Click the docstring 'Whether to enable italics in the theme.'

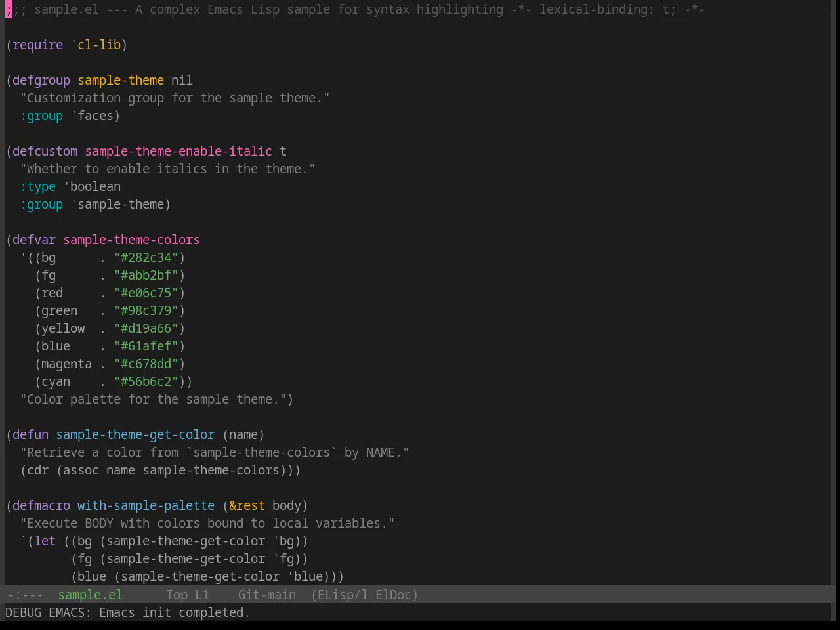(167, 169)
